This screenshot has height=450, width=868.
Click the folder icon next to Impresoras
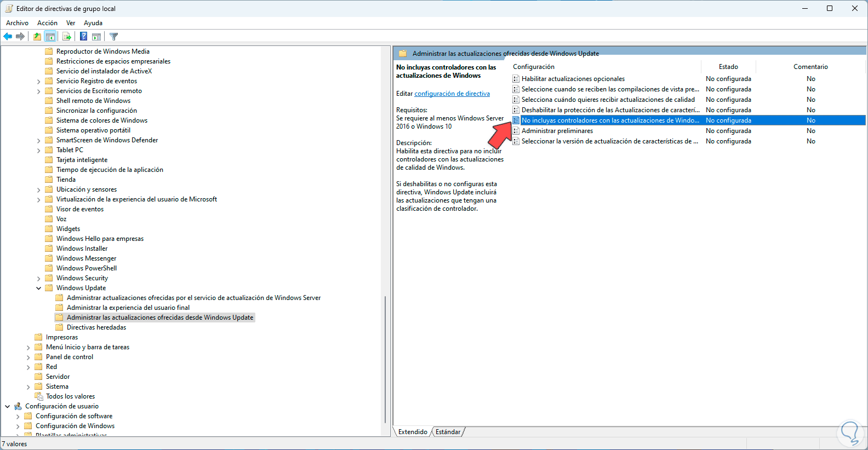point(38,337)
